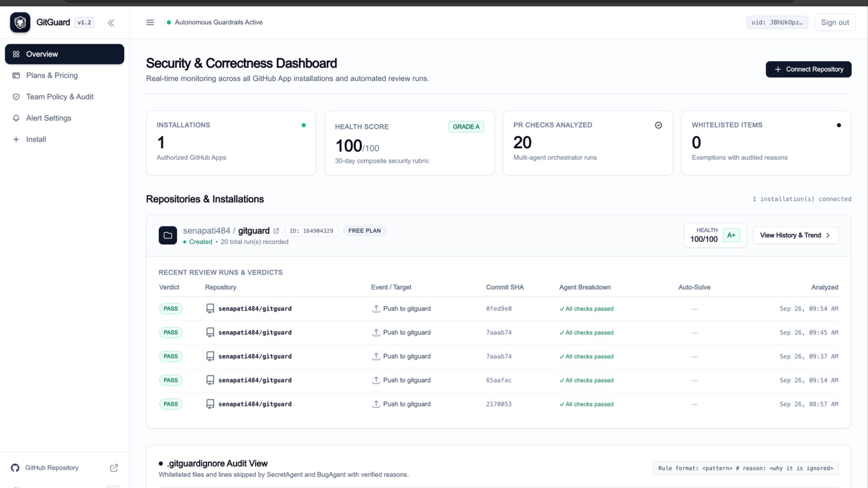Click the Installations green status dot

(x=304, y=125)
